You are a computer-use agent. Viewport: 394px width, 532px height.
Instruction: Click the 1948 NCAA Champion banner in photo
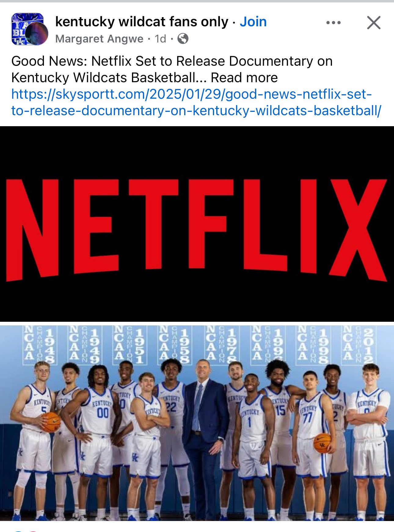click(x=40, y=344)
